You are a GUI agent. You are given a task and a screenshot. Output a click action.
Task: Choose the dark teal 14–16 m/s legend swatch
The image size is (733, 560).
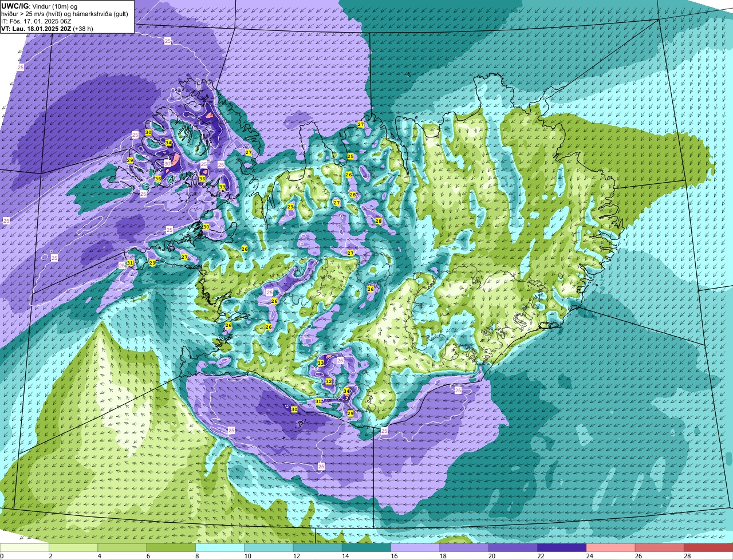pyautogui.click(x=366, y=547)
